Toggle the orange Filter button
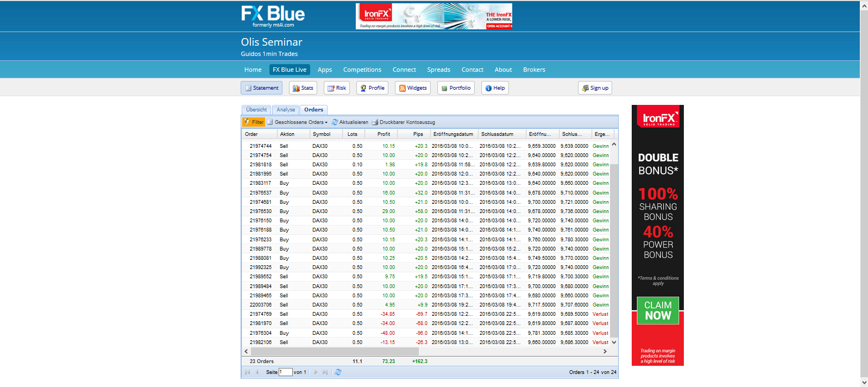 coord(254,122)
